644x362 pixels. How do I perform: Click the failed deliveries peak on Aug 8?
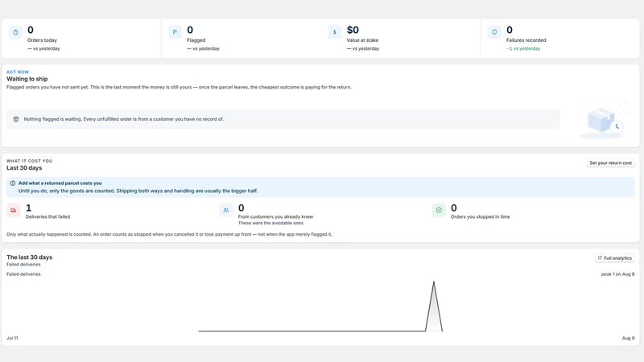434,282
